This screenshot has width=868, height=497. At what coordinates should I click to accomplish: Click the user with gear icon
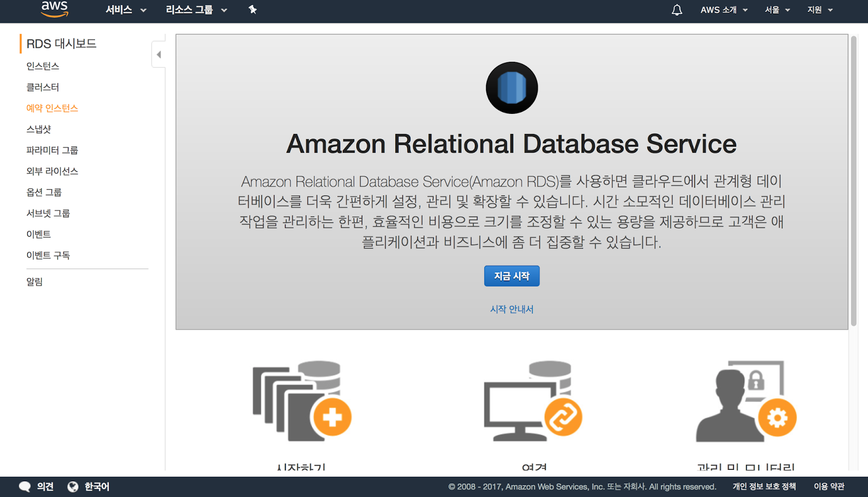point(746,401)
